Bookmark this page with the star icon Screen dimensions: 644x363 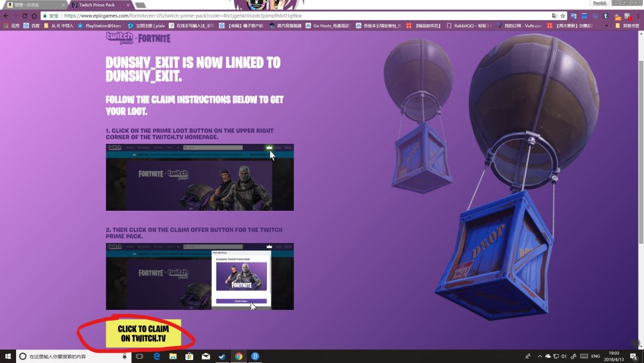click(563, 16)
